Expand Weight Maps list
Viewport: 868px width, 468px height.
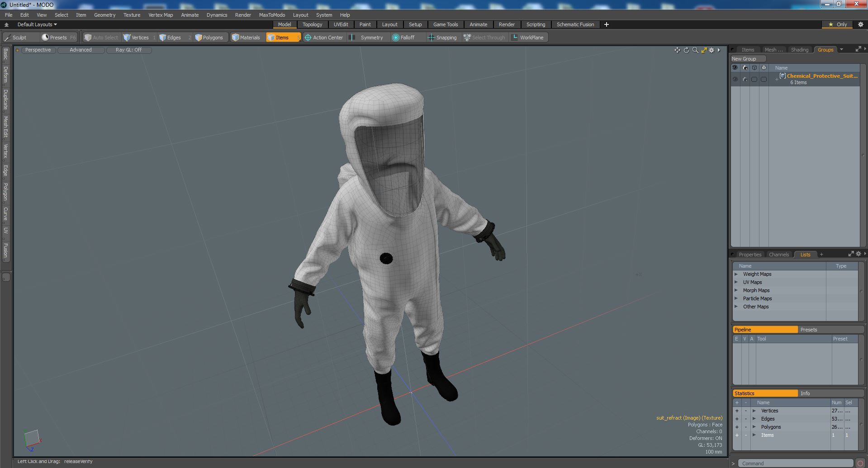click(x=736, y=274)
